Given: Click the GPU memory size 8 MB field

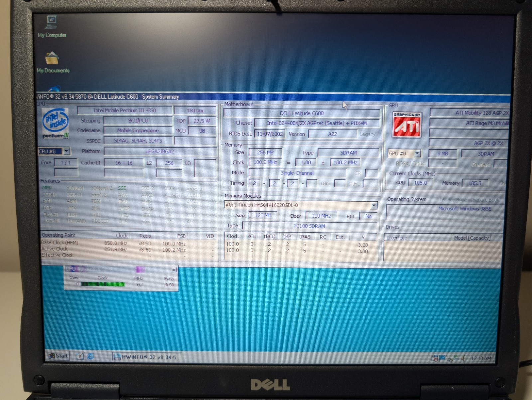Looking at the screenshot, I should pyautogui.click(x=443, y=154).
